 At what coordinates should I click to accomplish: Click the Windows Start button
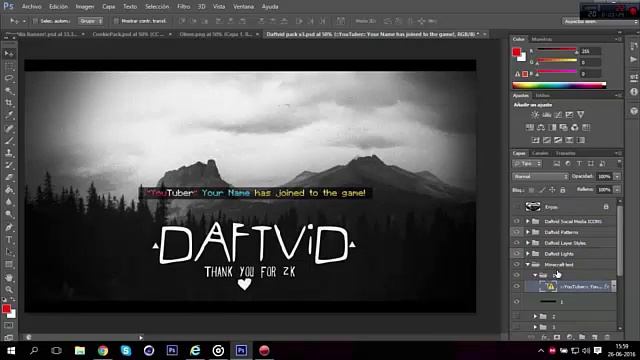pyautogui.click(x=11, y=351)
